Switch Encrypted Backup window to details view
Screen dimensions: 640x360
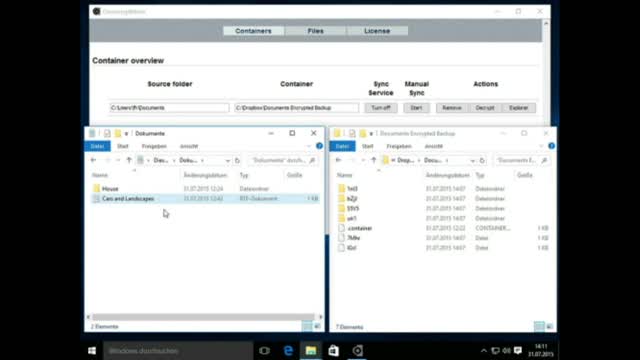pyautogui.click(x=539, y=326)
